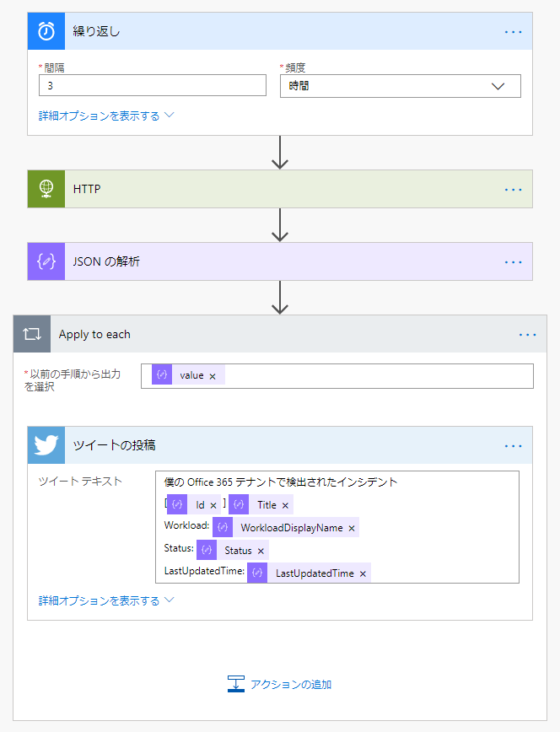The image size is (560, 732).
Task: Click the Id dynamic content token icon
Action: [177, 504]
